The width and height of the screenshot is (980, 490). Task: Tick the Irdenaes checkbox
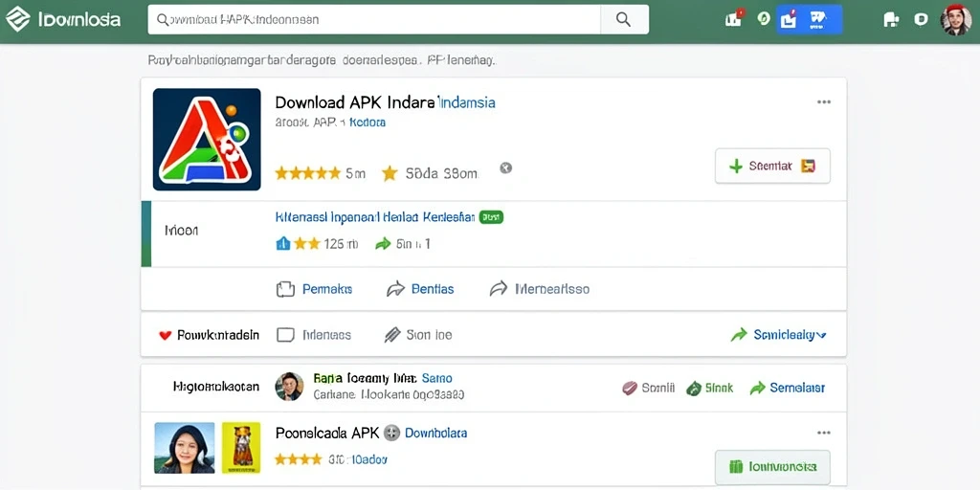tap(285, 335)
